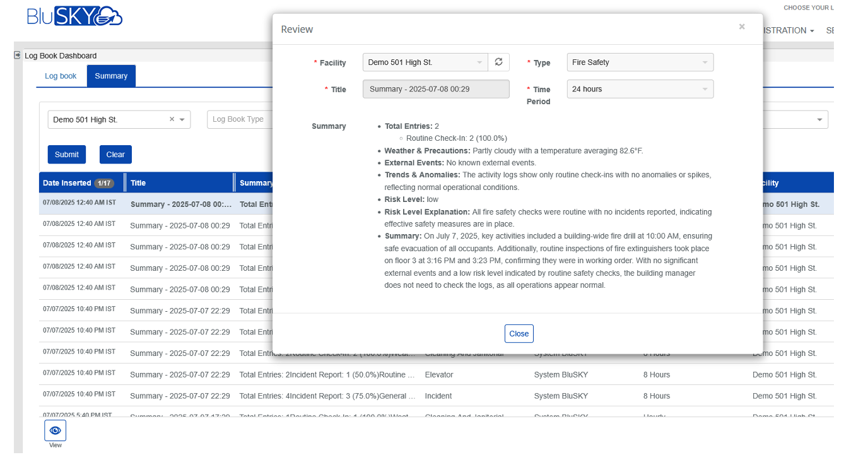Viewport: 868px width, 462px height.
Task: Click the Title field in Review dialog
Action: tap(436, 89)
